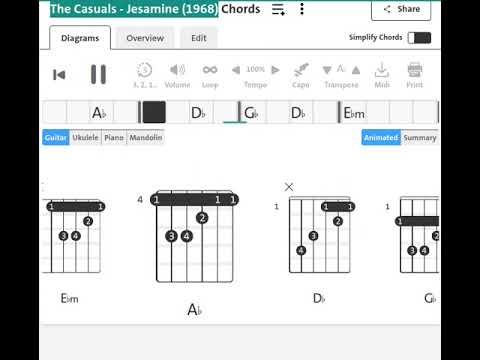Switch to the Overview tab
The image size is (480, 360).
[145, 38]
